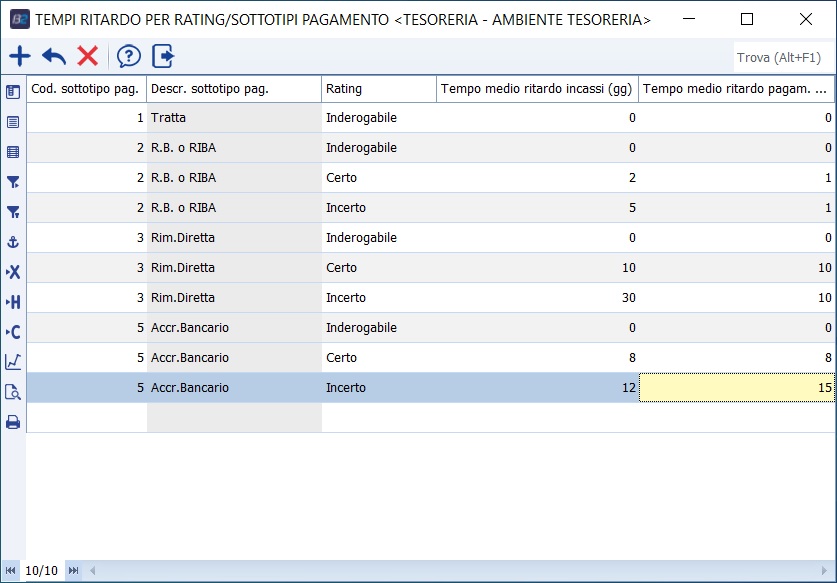Click the highlighted pagam. cell with value 15
This screenshot has height=583, width=837.
(x=737, y=388)
